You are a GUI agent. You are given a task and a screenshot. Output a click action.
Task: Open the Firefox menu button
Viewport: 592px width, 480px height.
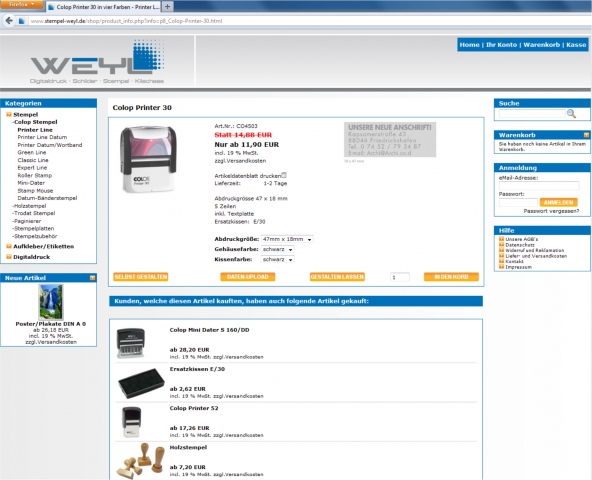click(22, 5)
